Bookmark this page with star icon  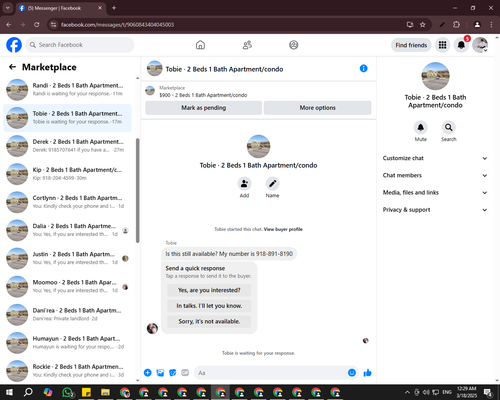click(x=423, y=25)
